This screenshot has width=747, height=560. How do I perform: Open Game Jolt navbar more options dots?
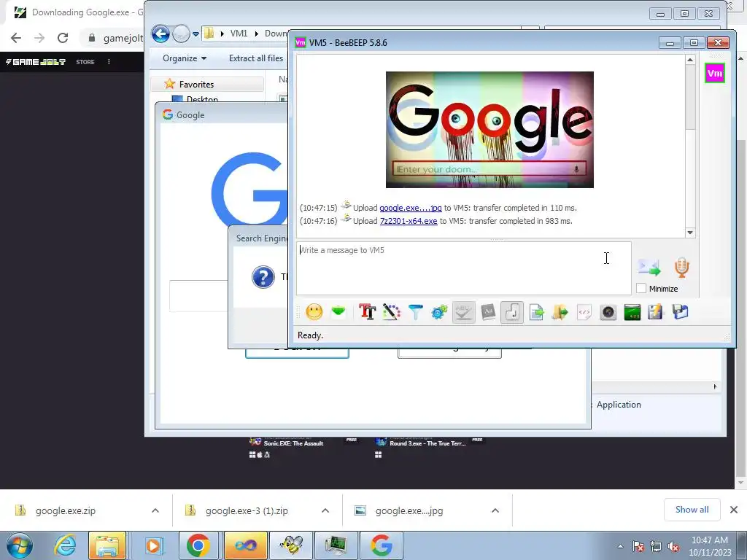pyautogui.click(x=109, y=62)
